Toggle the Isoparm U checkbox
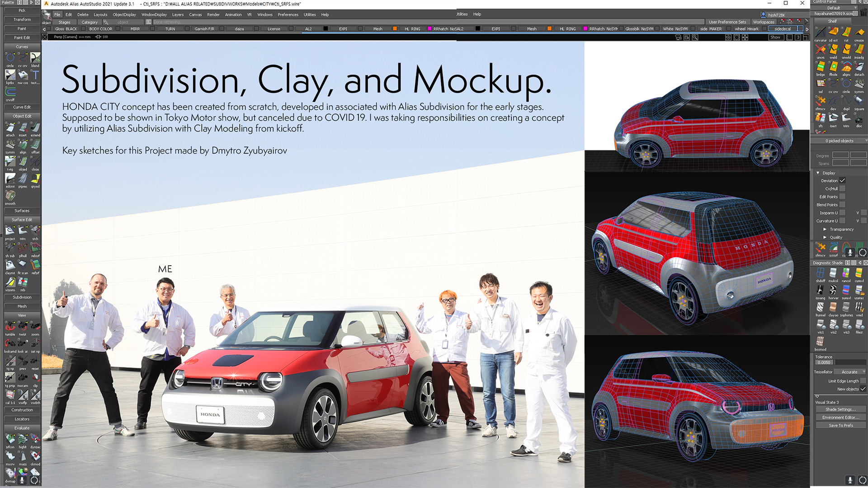This screenshot has width=868, height=488. [842, 213]
